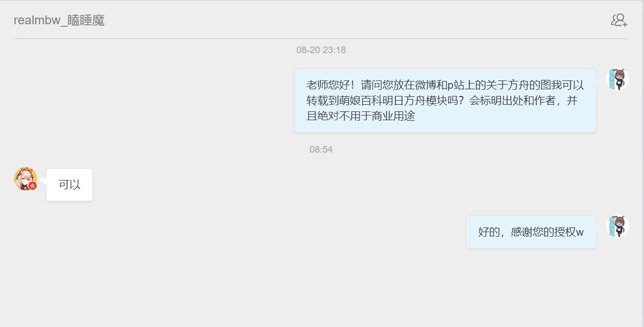Click the word 微博 in the message
The width and height of the screenshot is (644, 327).
coord(426,85)
